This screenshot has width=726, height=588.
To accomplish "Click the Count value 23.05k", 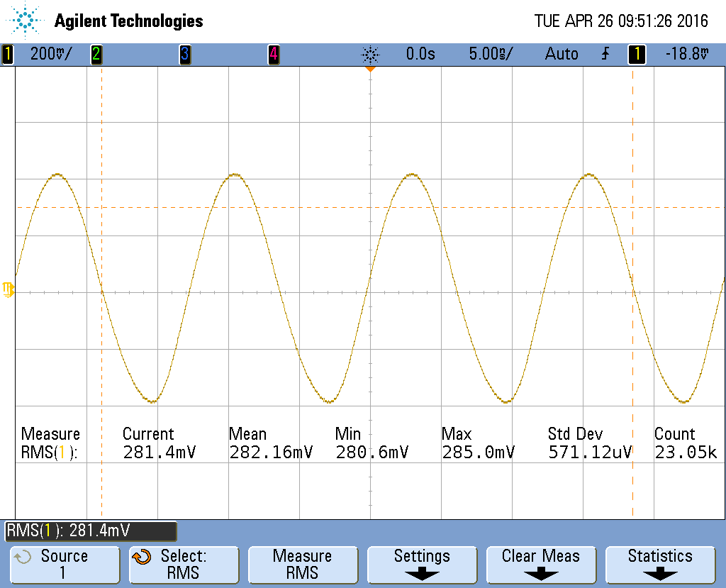I will tap(686, 452).
